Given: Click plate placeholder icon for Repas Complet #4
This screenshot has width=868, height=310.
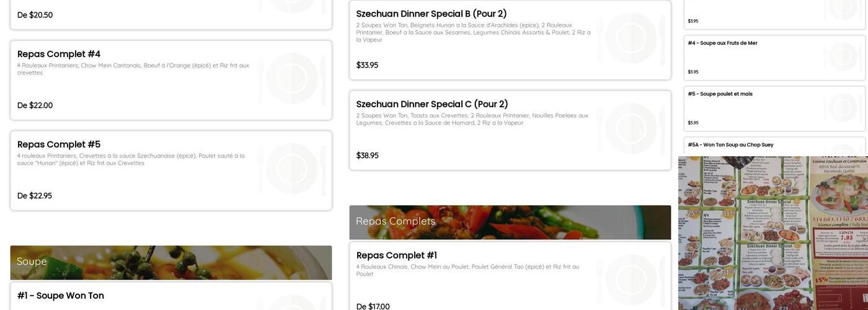Looking at the screenshot, I should (x=291, y=78).
